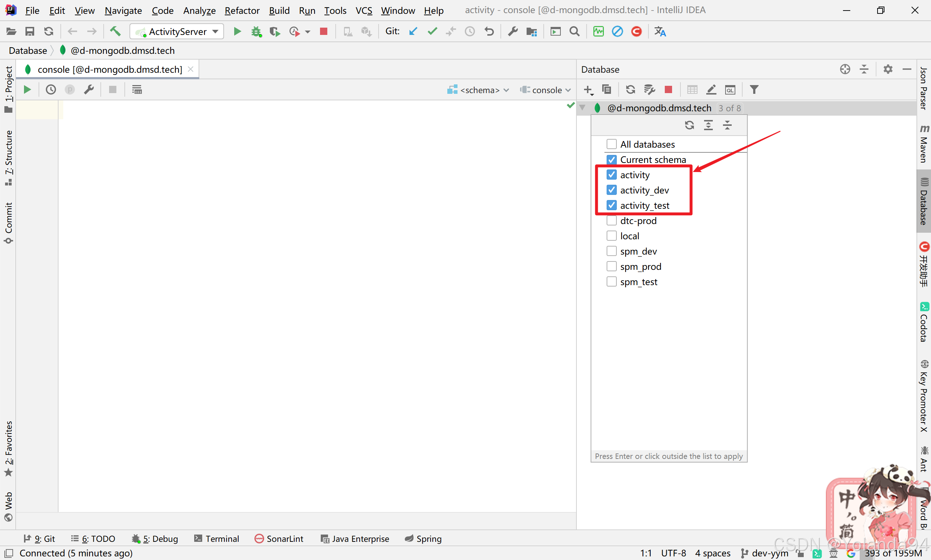Screen dimensions: 931x560
Task: Click the Debug ActivityServer bug icon
Action: click(x=256, y=32)
